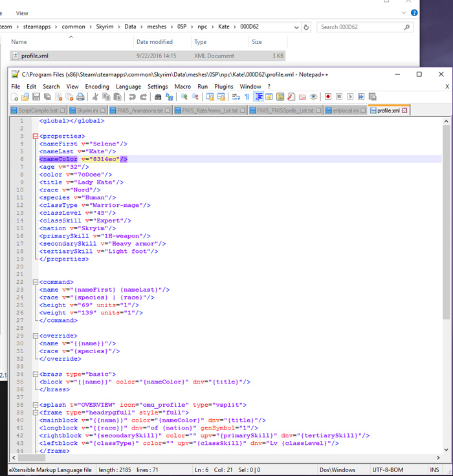Image resolution: width=453 pixels, height=476 pixels.
Task: Click the New file toolbar icon
Action: point(14,97)
